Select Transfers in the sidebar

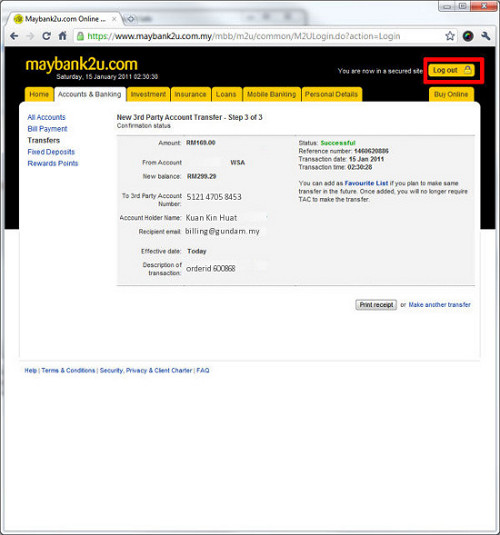44,140
